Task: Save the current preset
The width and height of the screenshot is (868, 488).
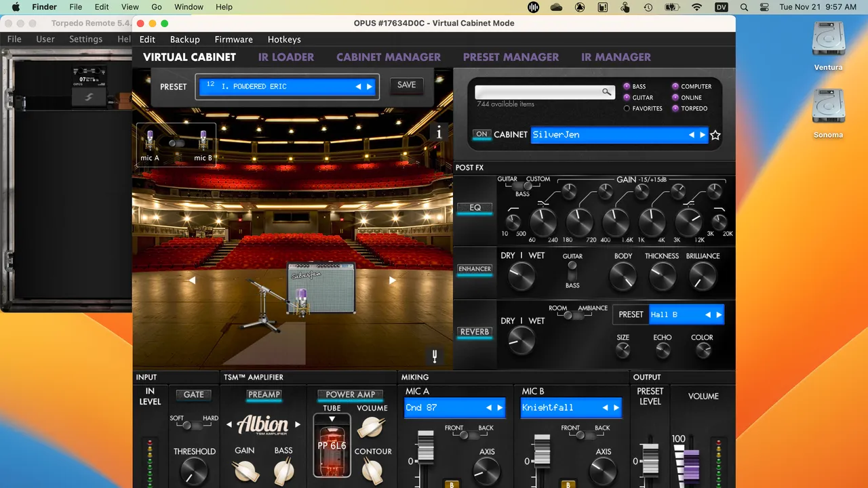Action: pos(406,85)
